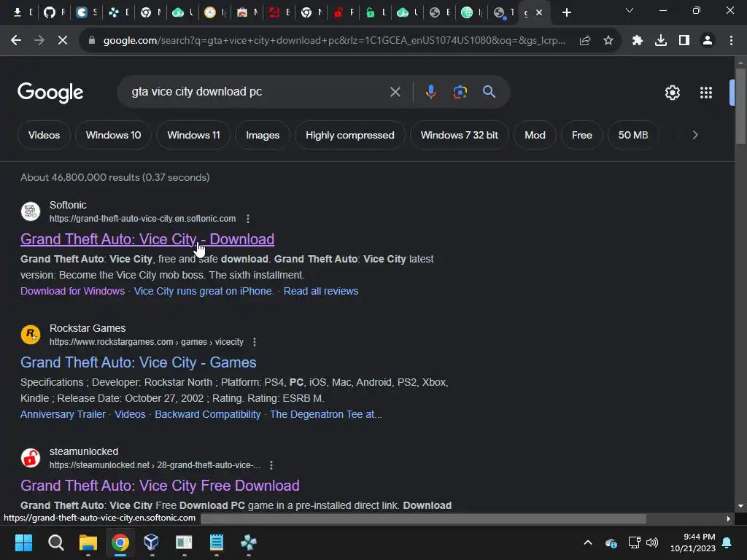747x560 pixels.
Task: Open VirtualBox from the taskbar
Action: [152, 542]
